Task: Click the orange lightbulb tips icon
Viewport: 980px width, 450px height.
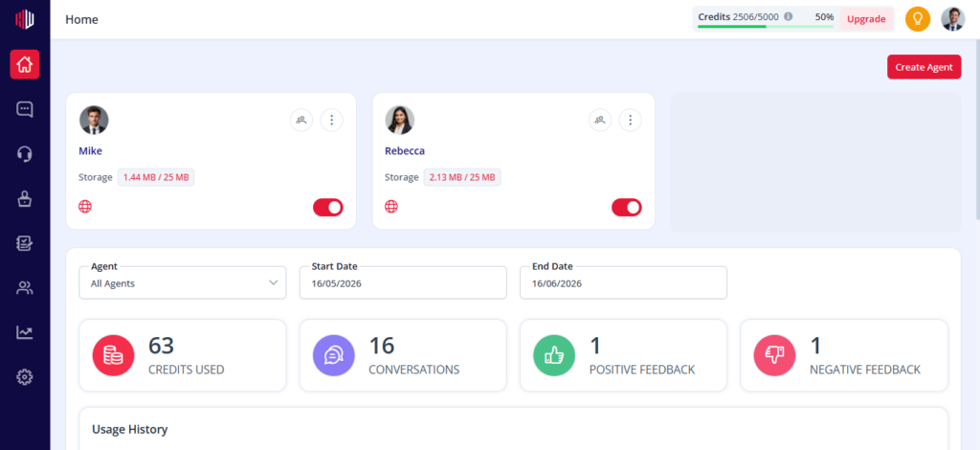Action: (918, 19)
